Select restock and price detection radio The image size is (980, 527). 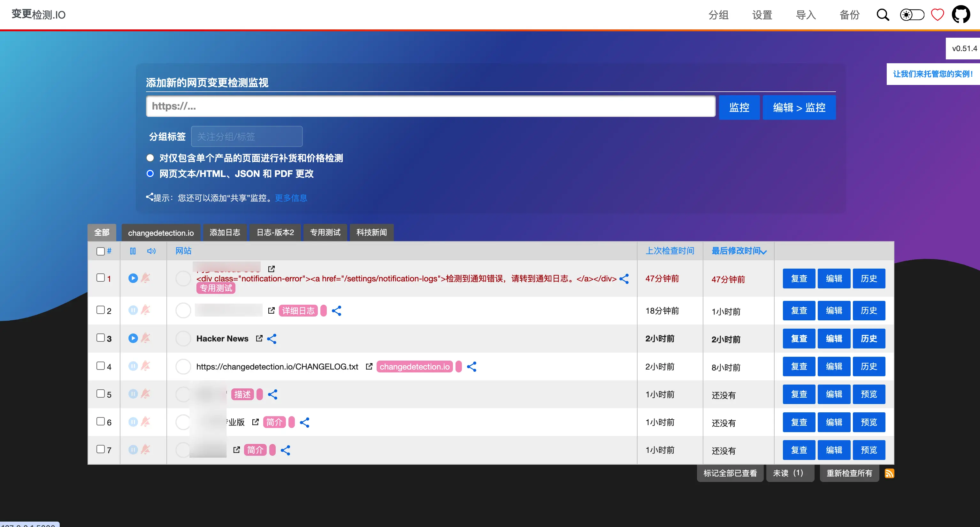point(150,157)
